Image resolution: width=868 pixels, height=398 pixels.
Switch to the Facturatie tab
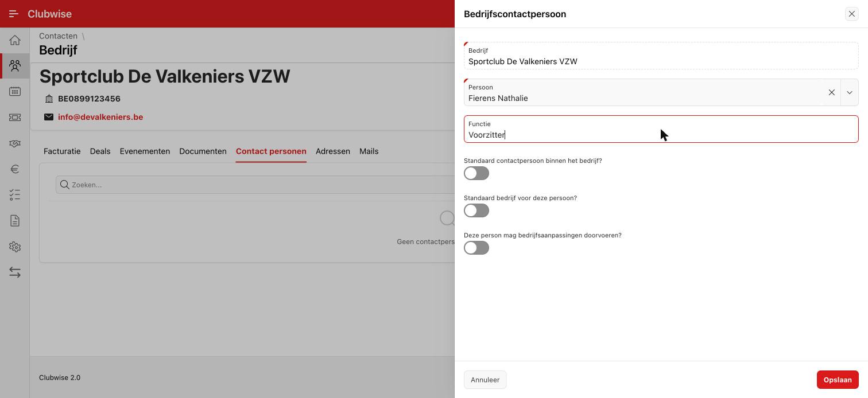click(x=62, y=151)
